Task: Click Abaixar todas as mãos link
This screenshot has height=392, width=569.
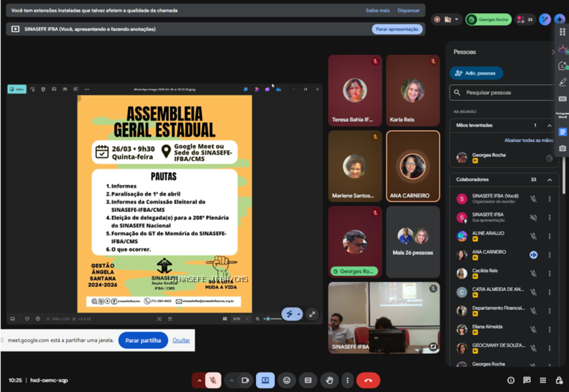Action: pos(528,140)
